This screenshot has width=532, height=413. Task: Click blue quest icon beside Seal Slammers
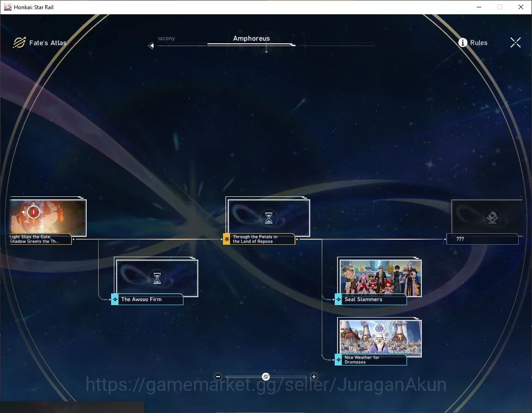338,299
